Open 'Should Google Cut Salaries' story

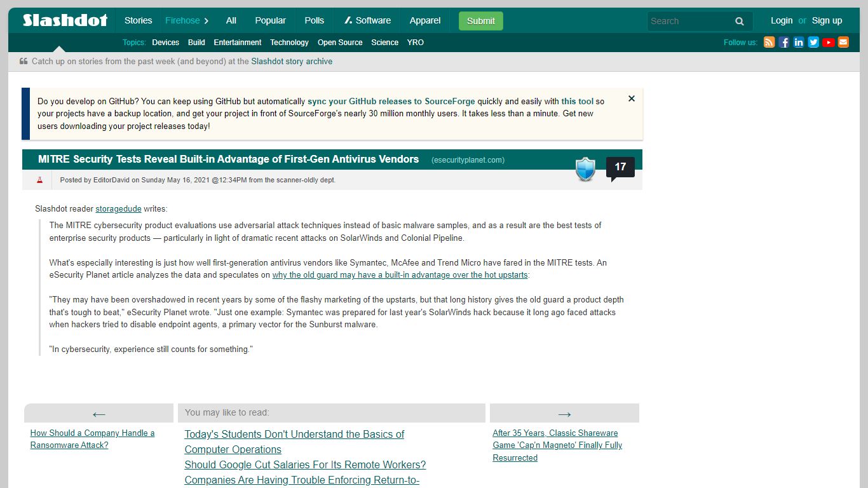(x=305, y=464)
